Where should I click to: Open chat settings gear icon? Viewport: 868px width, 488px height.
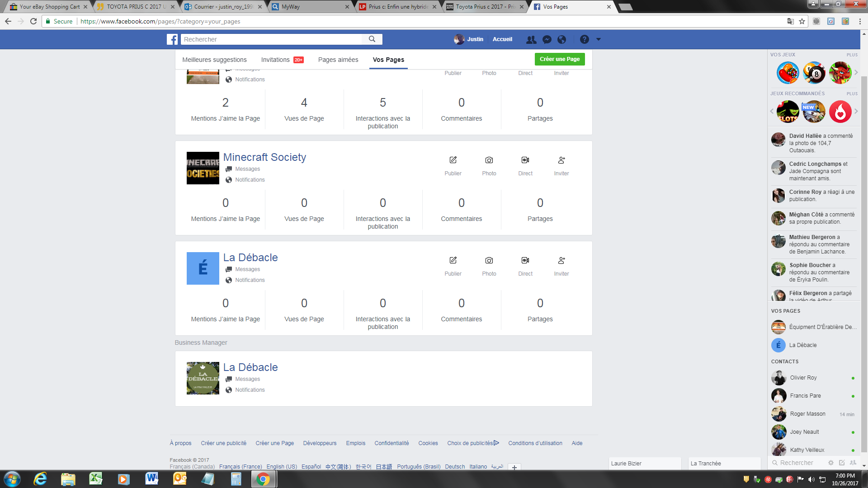coord(830,463)
